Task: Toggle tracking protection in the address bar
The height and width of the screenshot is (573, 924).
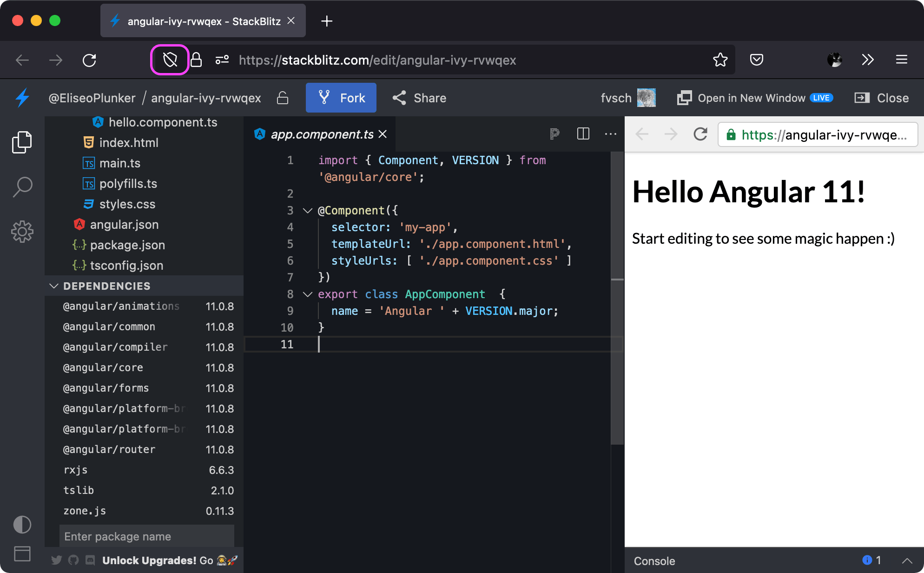Action: 170,60
